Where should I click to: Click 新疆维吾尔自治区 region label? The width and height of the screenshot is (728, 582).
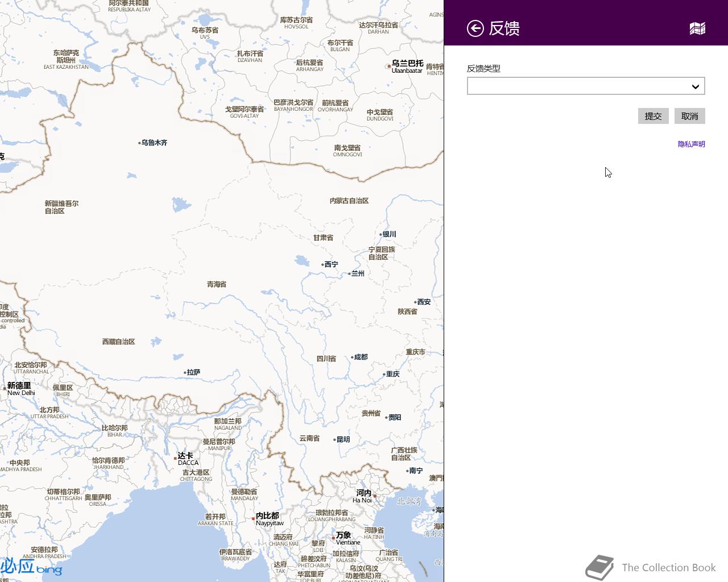[x=61, y=207]
